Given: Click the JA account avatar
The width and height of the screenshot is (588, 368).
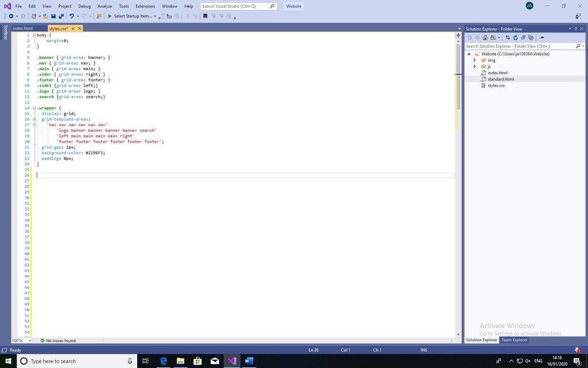Looking at the screenshot, I should [x=529, y=6].
